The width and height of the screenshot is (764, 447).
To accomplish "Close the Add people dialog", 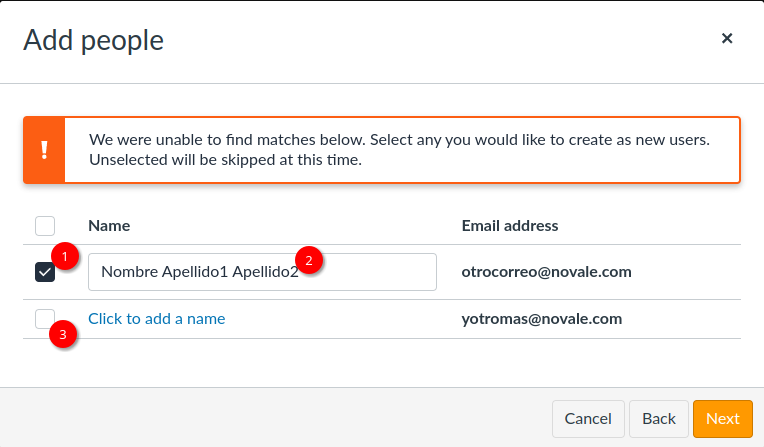I will [727, 39].
